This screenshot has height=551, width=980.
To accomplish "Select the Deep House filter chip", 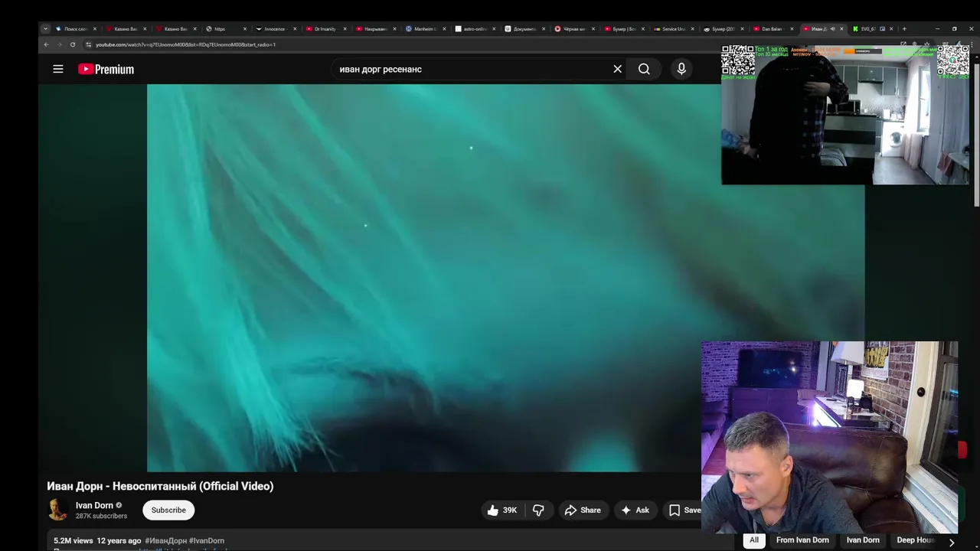I will (916, 540).
